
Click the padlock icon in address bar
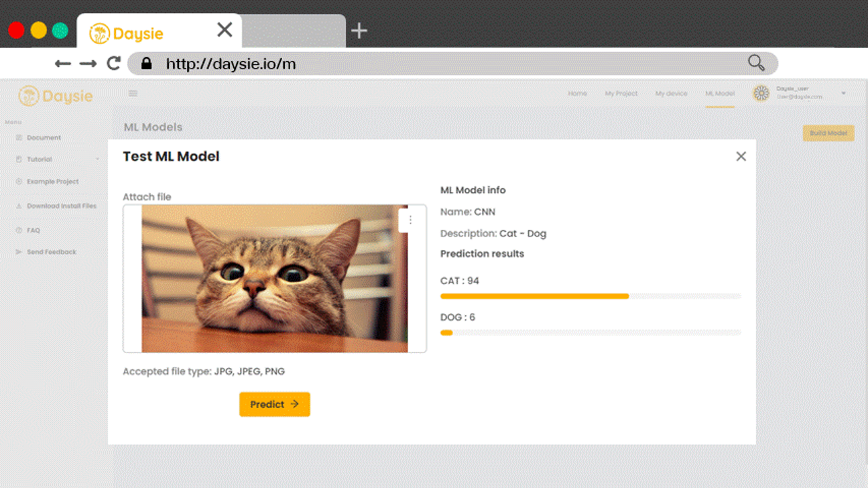click(x=146, y=64)
